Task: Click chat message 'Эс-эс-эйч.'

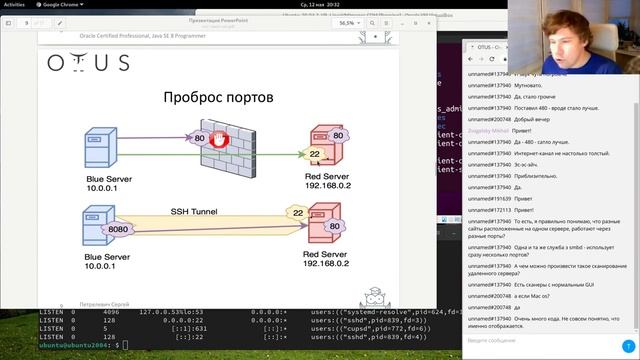Action: pyautogui.click(x=526, y=164)
